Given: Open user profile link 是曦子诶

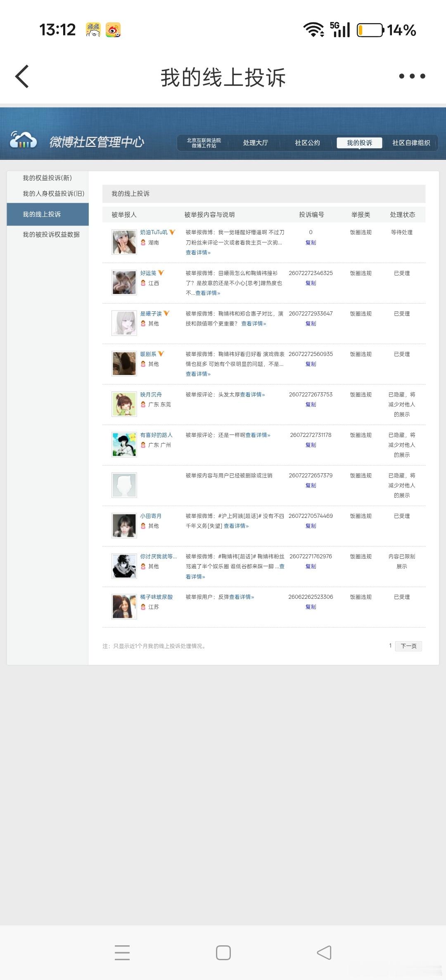Looking at the screenshot, I should click(x=151, y=313).
